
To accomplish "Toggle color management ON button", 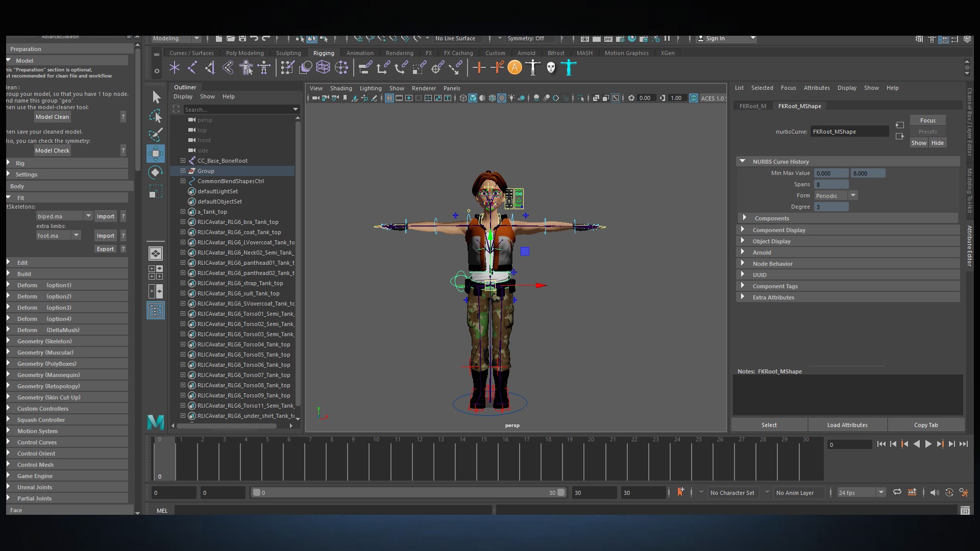I will [x=694, y=98].
